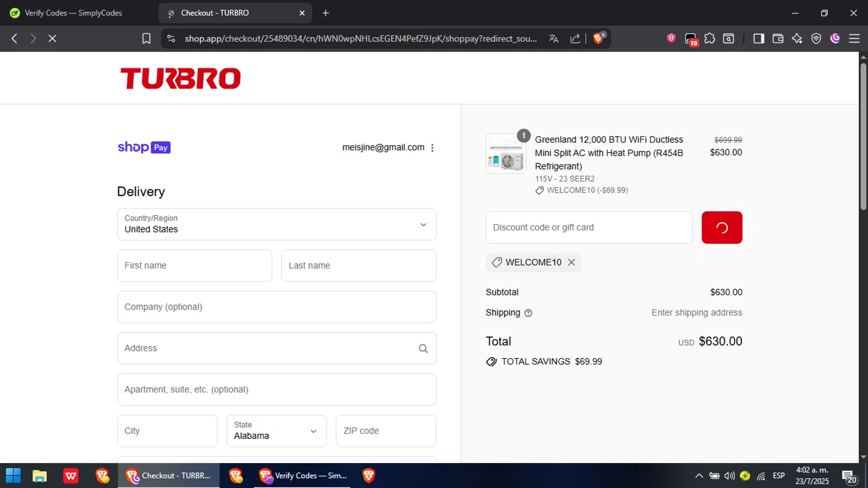868x488 pixels.
Task: Click the Last name field
Action: pyautogui.click(x=359, y=266)
